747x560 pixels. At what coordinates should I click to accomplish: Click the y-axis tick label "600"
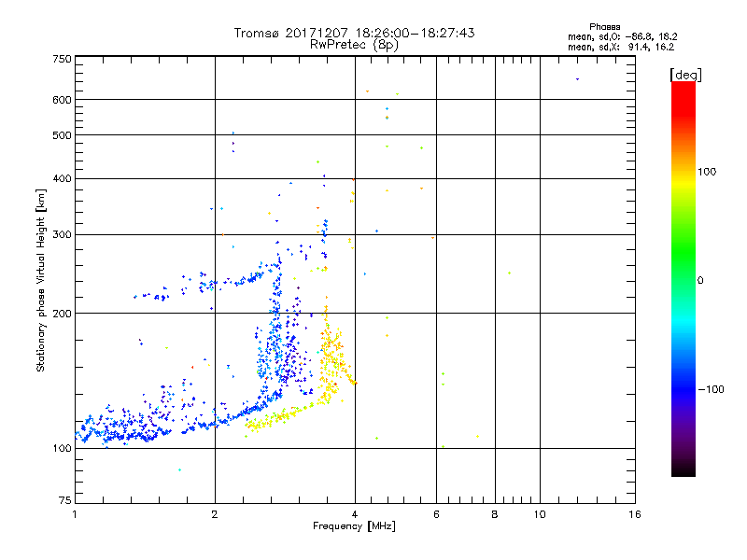click(x=62, y=100)
